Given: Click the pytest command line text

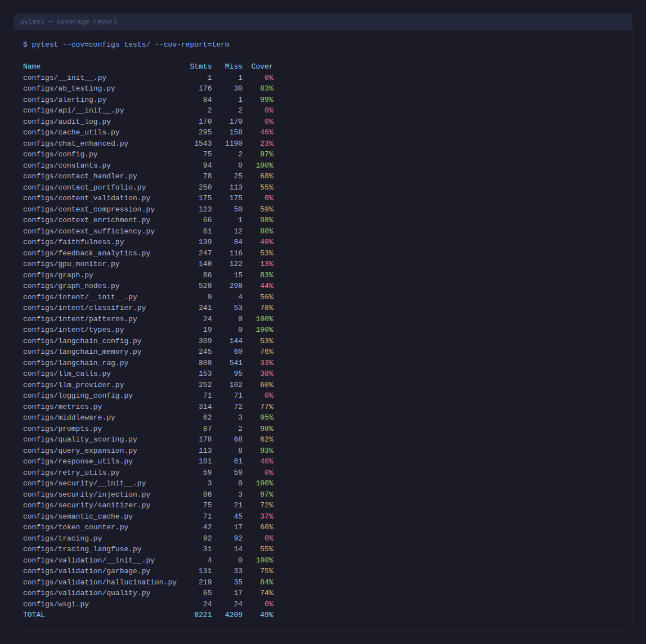Looking at the screenshot, I should click(x=126, y=44).
